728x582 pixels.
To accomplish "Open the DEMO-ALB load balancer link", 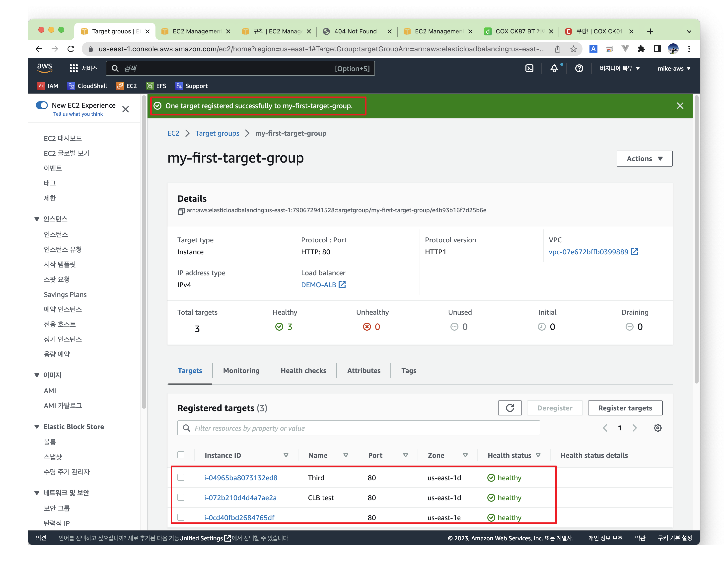I will click(323, 285).
